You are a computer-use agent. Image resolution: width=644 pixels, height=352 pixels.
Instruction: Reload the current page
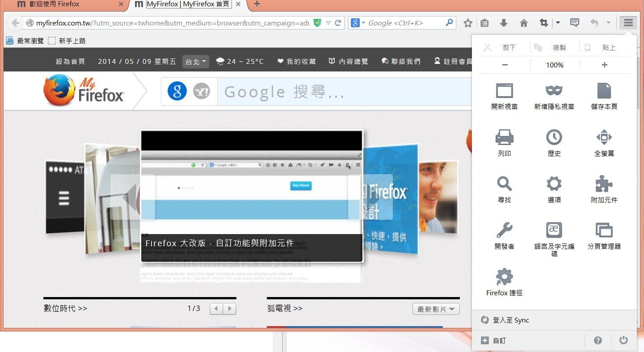pyautogui.click(x=338, y=23)
